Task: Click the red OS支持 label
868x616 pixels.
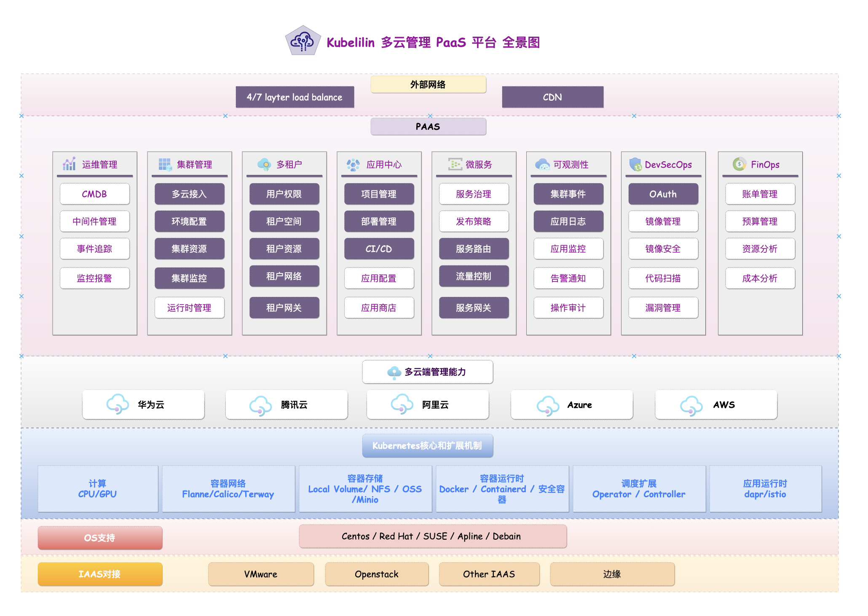Action: click(x=100, y=538)
